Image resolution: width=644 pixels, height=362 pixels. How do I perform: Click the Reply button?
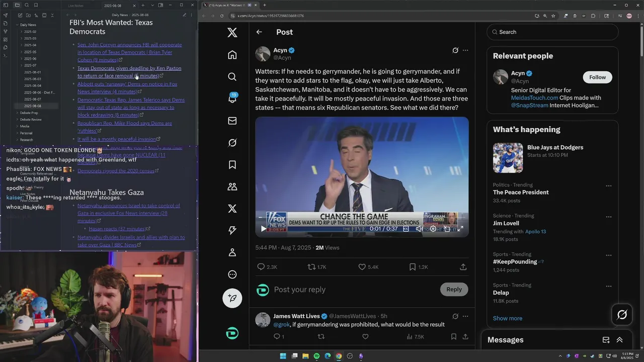point(454,289)
